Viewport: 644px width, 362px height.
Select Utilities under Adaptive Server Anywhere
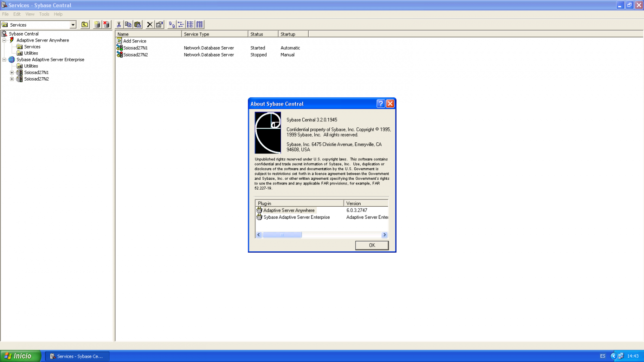click(x=31, y=53)
